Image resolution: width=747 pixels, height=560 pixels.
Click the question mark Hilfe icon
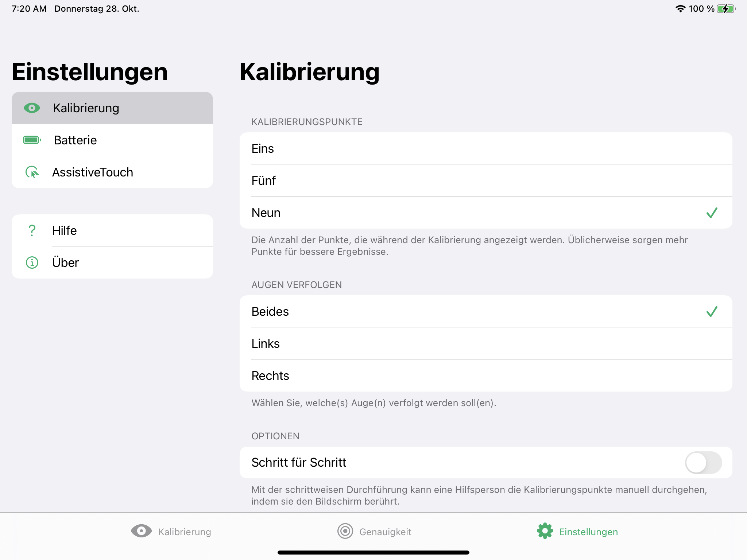[x=32, y=230]
